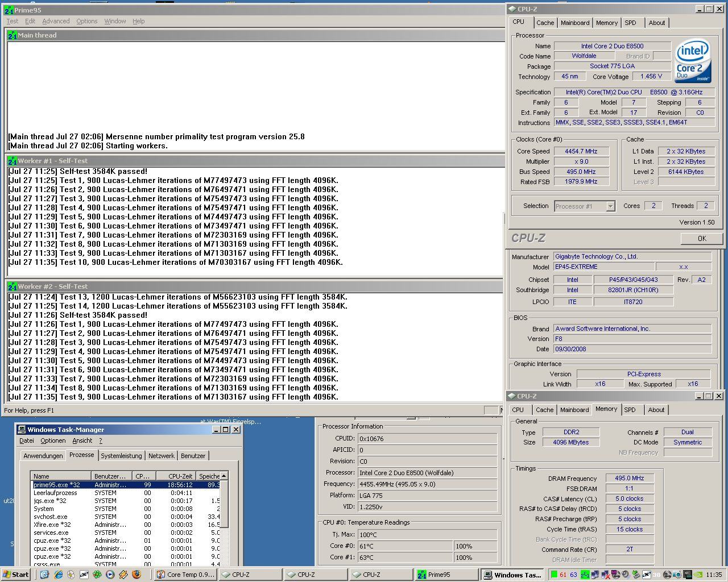728x582 pixels.
Task: Open the About tab in top CPU-Z window
Action: 657,23
